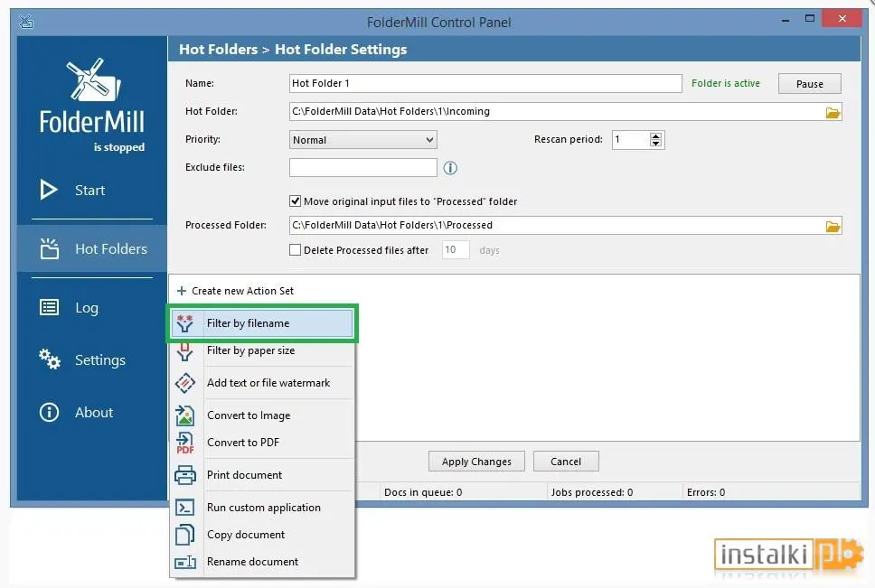Click the Filter by filename funnel icon

pyautogui.click(x=184, y=323)
